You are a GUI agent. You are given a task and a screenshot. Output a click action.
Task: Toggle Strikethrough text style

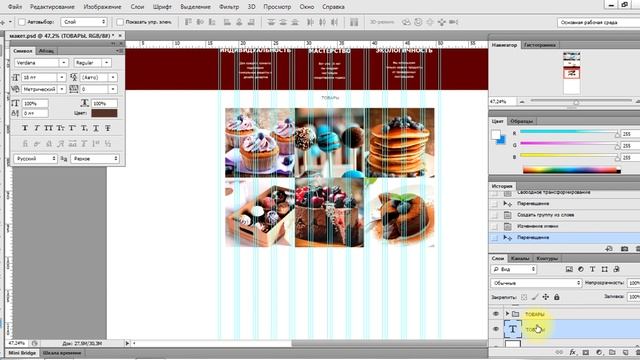pos(108,128)
